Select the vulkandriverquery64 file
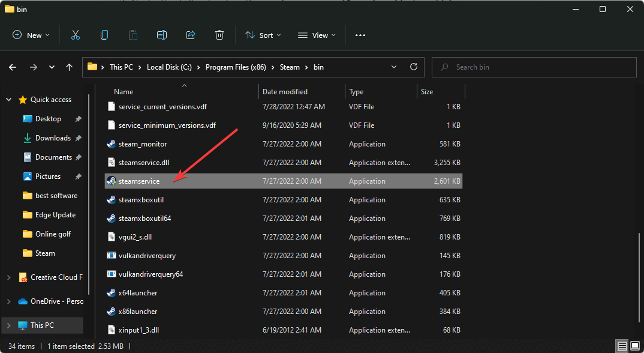The image size is (644, 353). (284, 274)
